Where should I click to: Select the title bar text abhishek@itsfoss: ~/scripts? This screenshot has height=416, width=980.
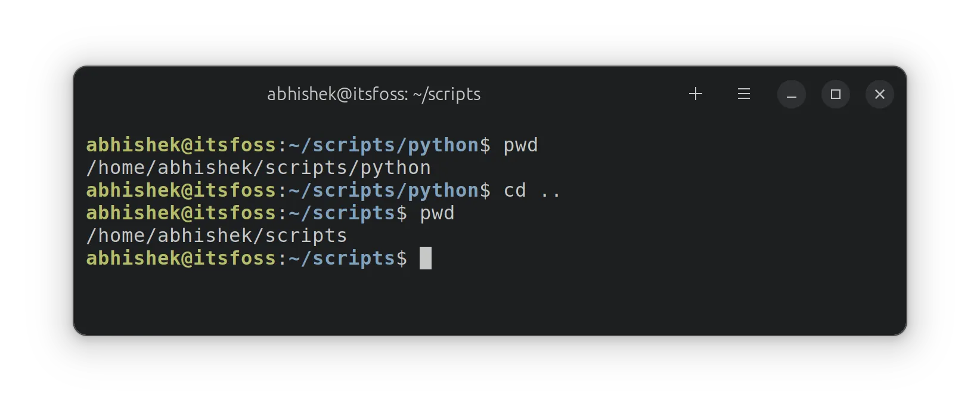pyautogui.click(x=373, y=94)
